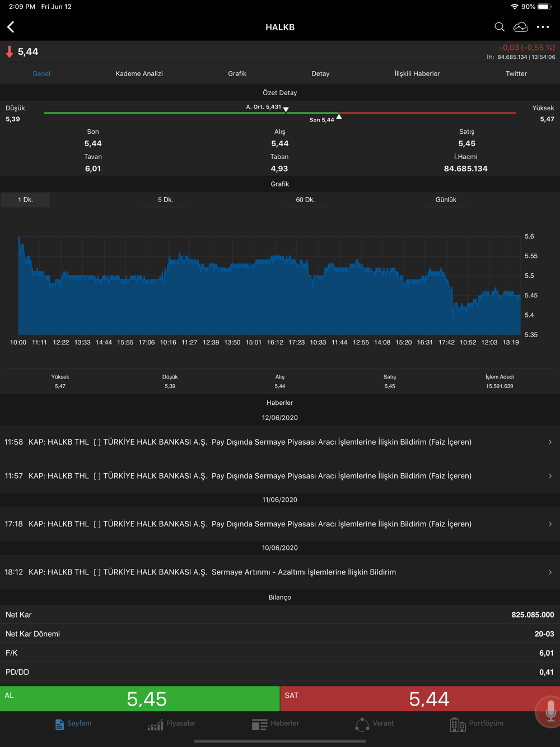Tap the PD/DD 0,41 row
This screenshot has height=747, width=560.
(x=280, y=672)
